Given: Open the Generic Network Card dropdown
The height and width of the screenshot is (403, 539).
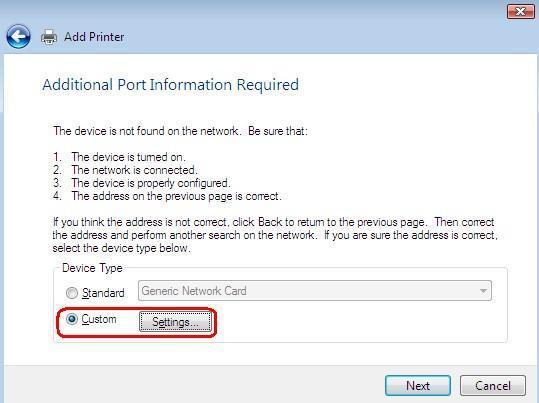Looking at the screenshot, I should point(315,291).
